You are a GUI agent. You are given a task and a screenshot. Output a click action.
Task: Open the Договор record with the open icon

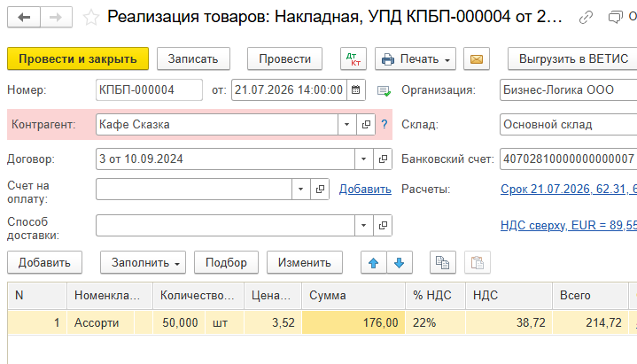click(x=383, y=159)
